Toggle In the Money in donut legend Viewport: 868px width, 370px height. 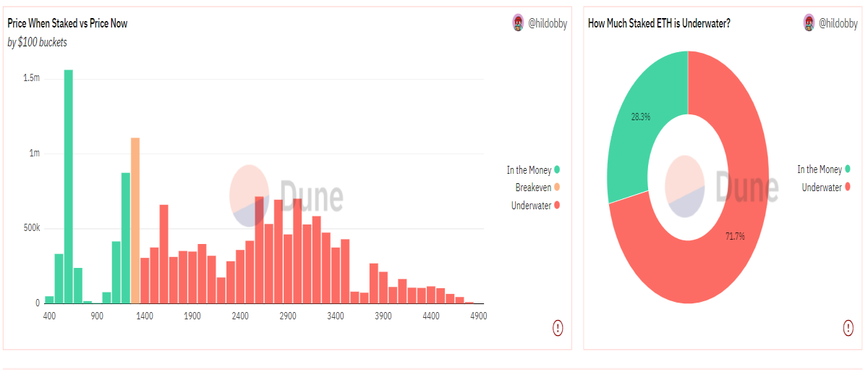coord(824,169)
